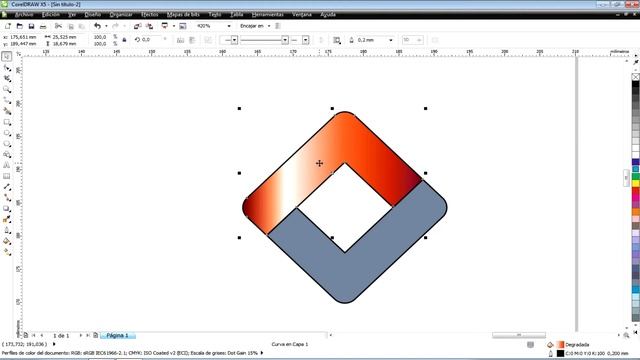Pick the yellow swatch in color palette
Screen dimensions: 640x360
click(x=636, y=184)
